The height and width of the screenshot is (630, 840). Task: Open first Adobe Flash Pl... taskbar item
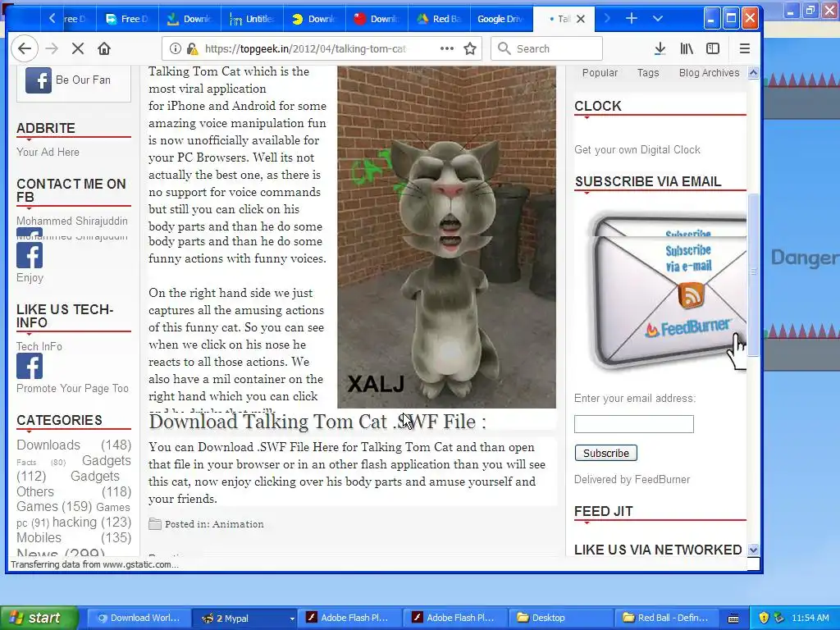click(x=349, y=618)
